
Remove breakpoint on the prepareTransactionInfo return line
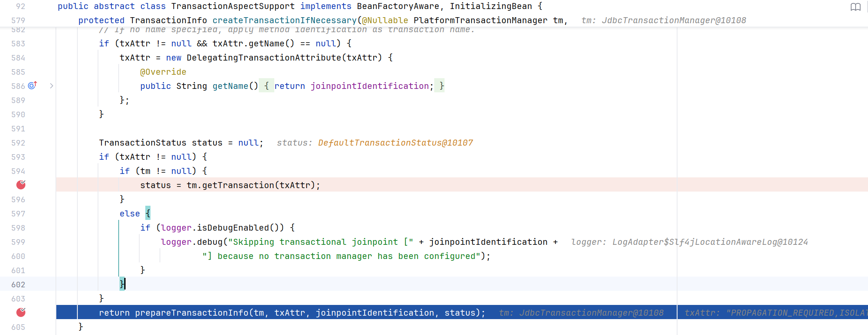tap(21, 312)
